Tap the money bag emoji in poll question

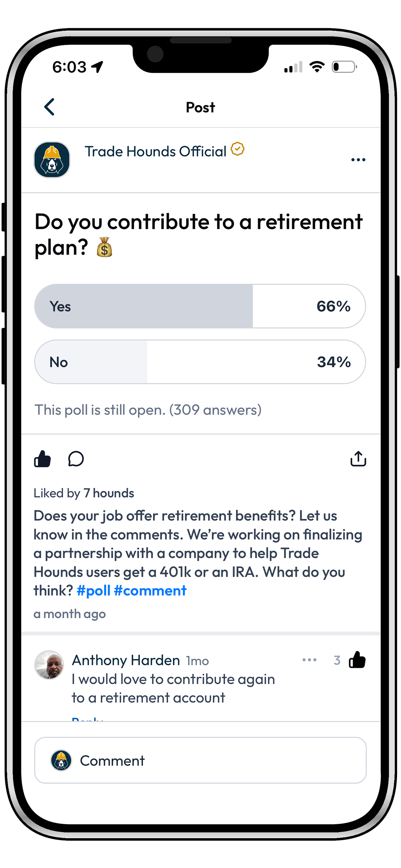pos(104,247)
